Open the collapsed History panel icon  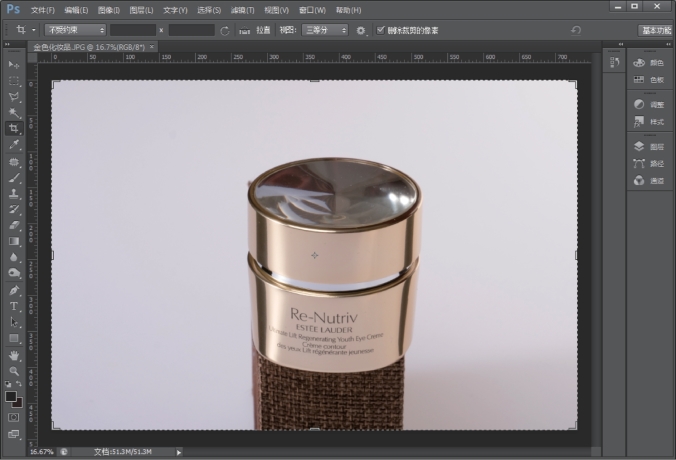click(614, 63)
